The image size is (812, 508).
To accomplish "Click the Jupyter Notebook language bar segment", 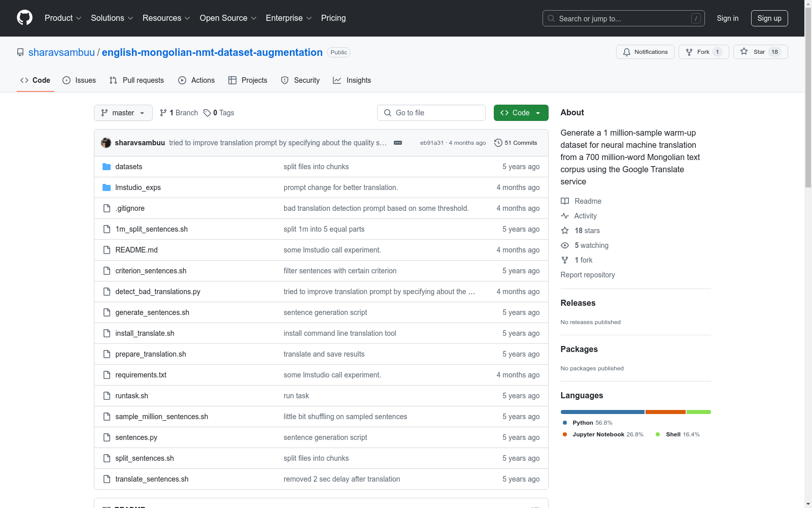I will click(665, 412).
